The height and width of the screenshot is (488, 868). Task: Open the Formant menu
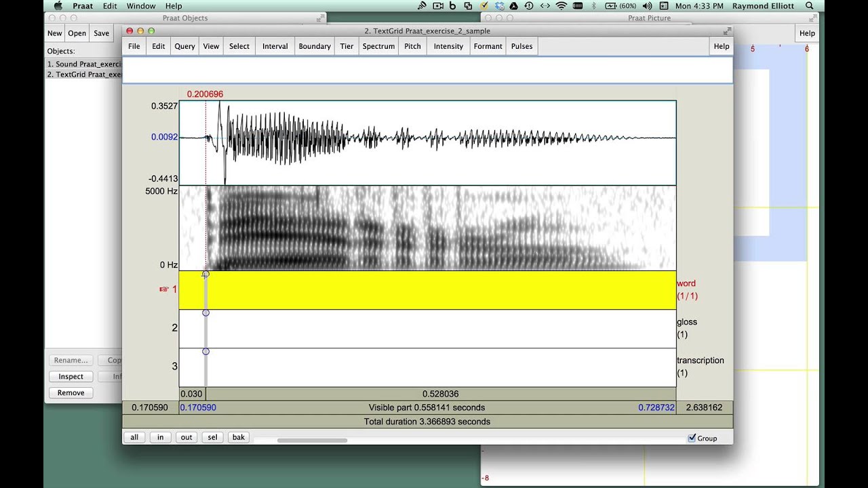[488, 46]
